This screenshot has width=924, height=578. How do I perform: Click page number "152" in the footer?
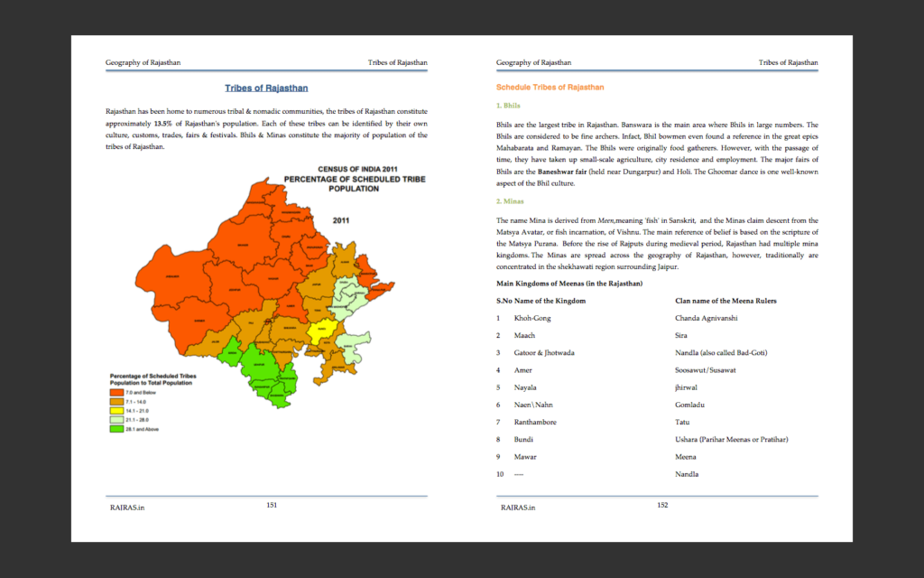tap(662, 505)
